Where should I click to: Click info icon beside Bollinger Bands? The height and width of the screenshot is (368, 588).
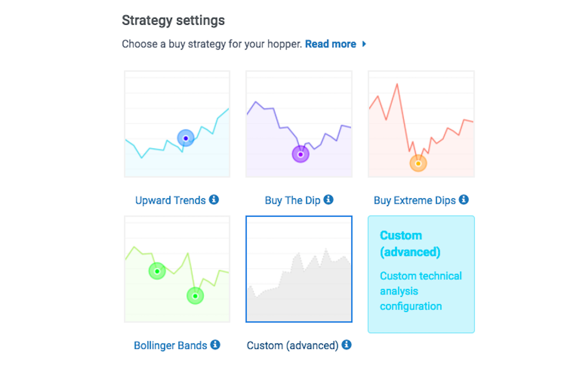215,345
